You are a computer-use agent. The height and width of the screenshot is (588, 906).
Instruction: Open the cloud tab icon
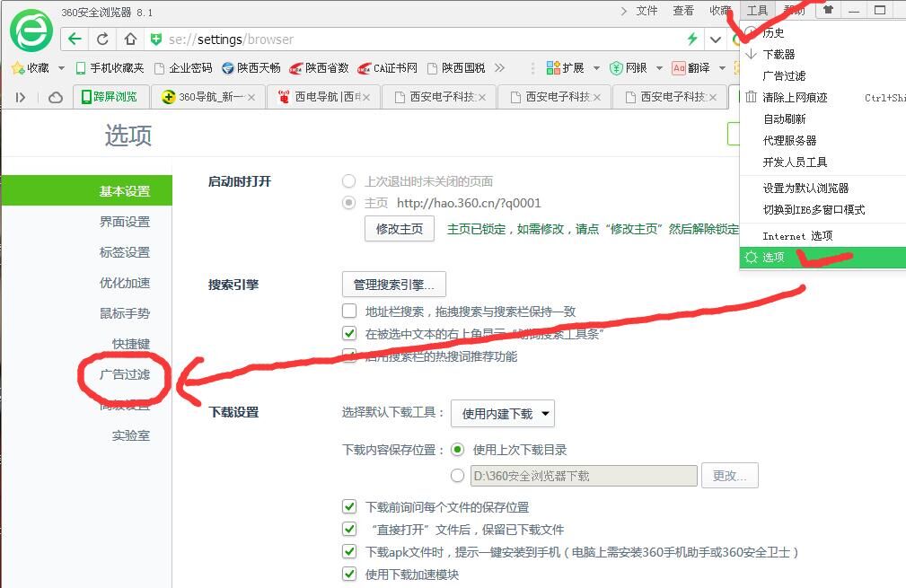click(x=56, y=97)
